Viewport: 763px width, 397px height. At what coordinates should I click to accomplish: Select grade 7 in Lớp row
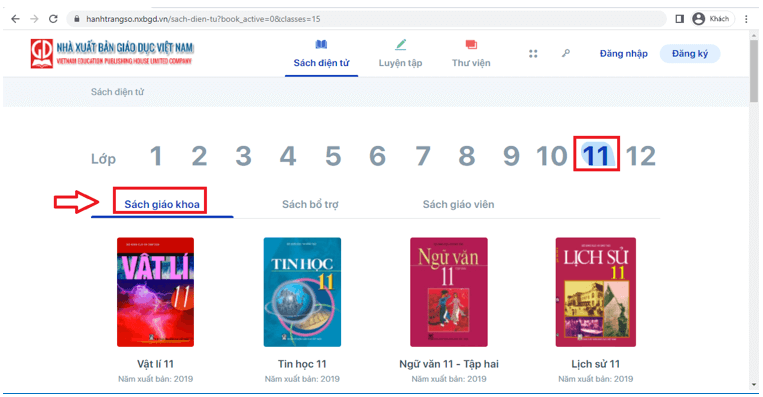click(422, 156)
